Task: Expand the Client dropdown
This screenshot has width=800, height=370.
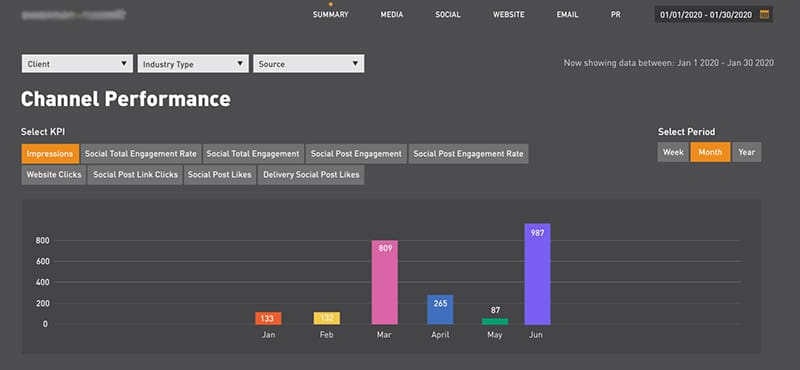Action: click(x=77, y=64)
